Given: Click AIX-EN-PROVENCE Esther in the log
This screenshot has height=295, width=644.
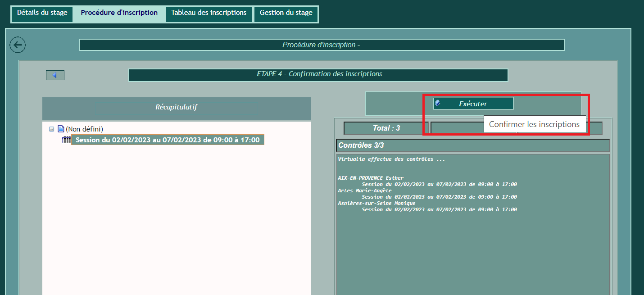Looking at the screenshot, I should coord(371,178).
